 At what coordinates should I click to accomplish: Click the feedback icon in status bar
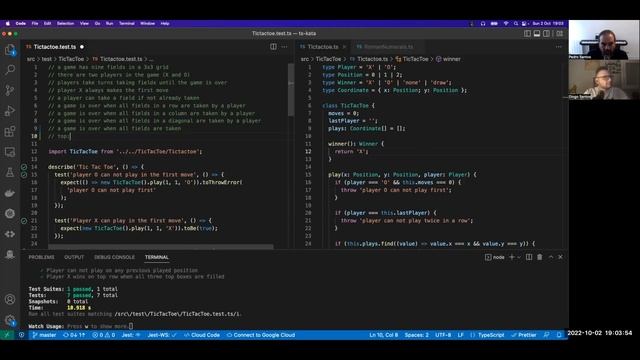[x=546, y=335]
